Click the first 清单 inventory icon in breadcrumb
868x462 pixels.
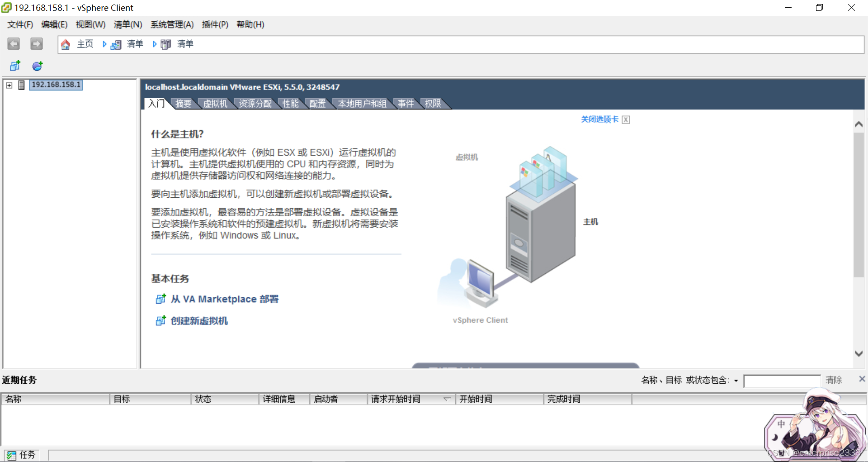116,44
